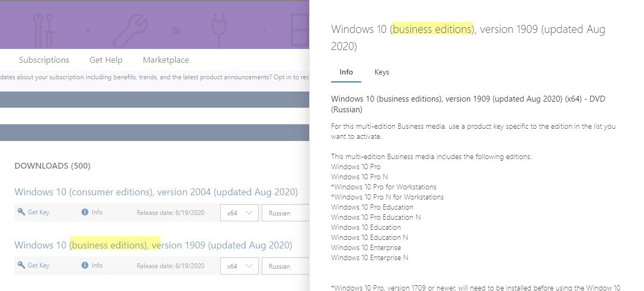This screenshot has width=644, height=291.
Task: Click Info icon for business editions version 1909
Action: (85, 265)
